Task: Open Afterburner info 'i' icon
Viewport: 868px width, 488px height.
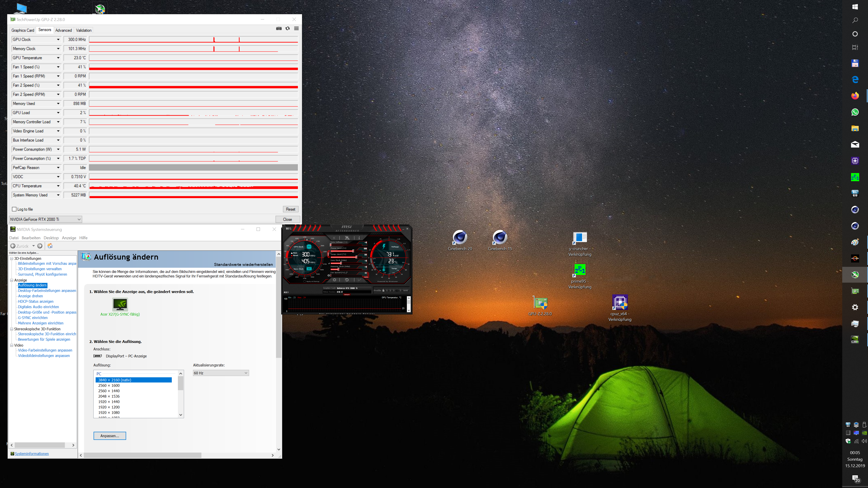Action: coord(359,238)
